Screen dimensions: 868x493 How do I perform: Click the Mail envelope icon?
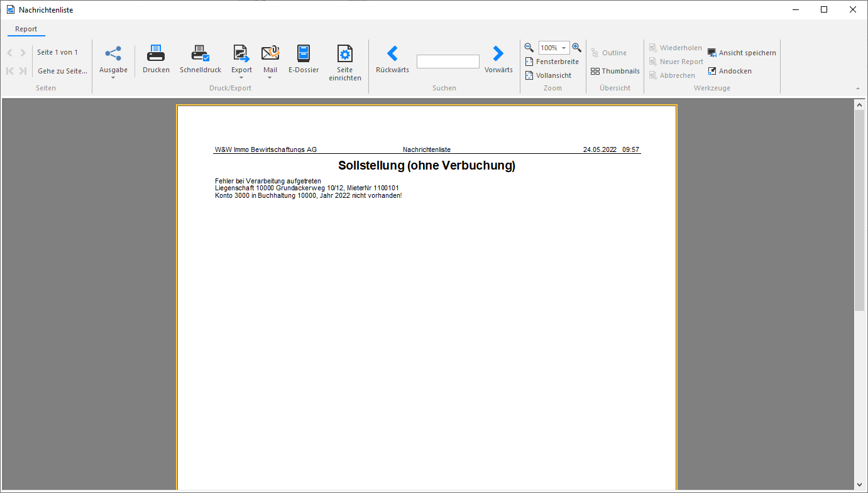[270, 53]
